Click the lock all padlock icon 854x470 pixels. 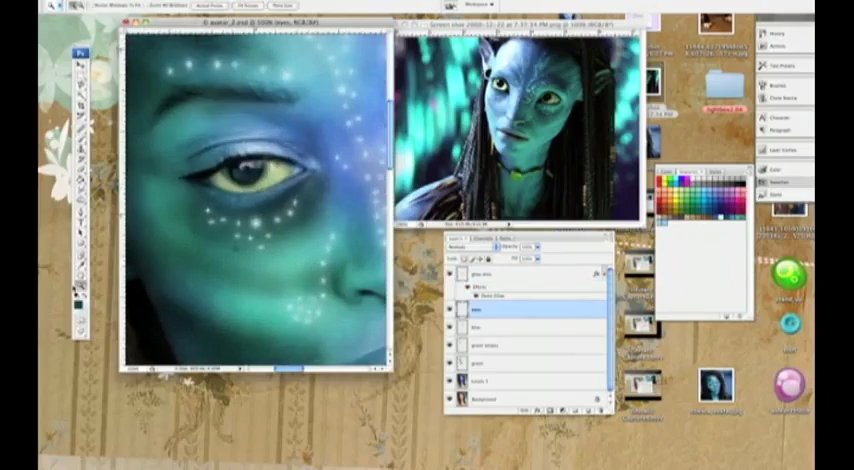click(x=488, y=259)
